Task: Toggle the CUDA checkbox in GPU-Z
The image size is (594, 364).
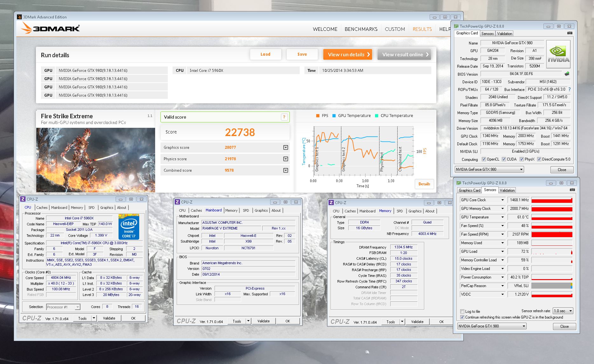Action: click(503, 159)
